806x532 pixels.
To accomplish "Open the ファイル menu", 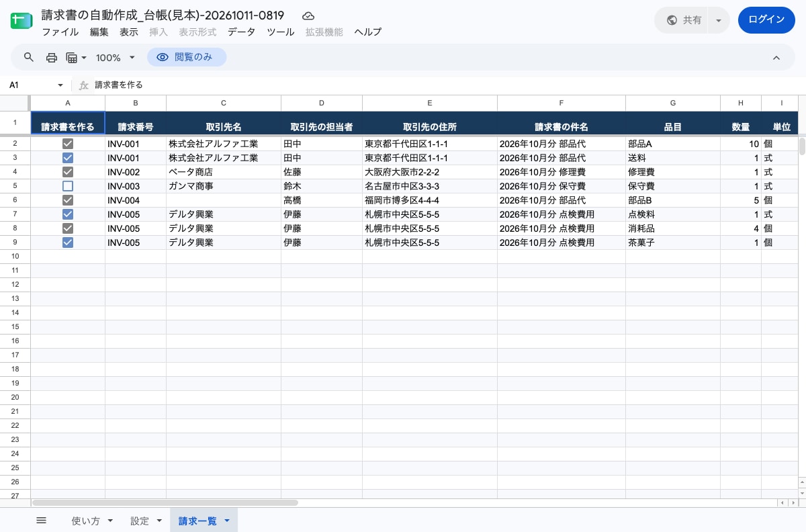I will tap(60, 32).
